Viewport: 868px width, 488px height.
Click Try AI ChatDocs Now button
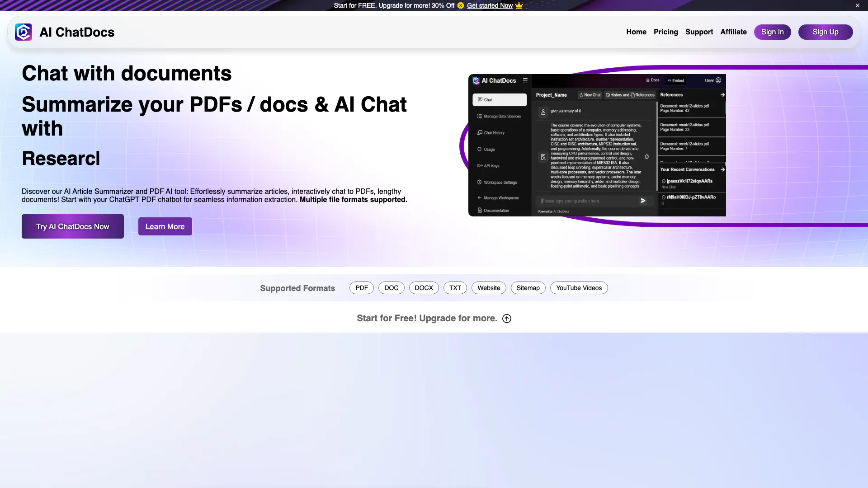point(73,226)
